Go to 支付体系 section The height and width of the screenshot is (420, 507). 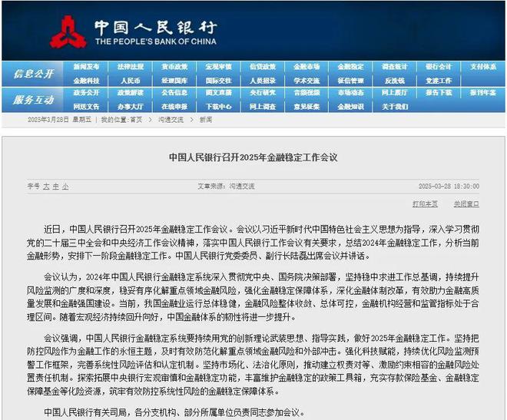[483, 67]
